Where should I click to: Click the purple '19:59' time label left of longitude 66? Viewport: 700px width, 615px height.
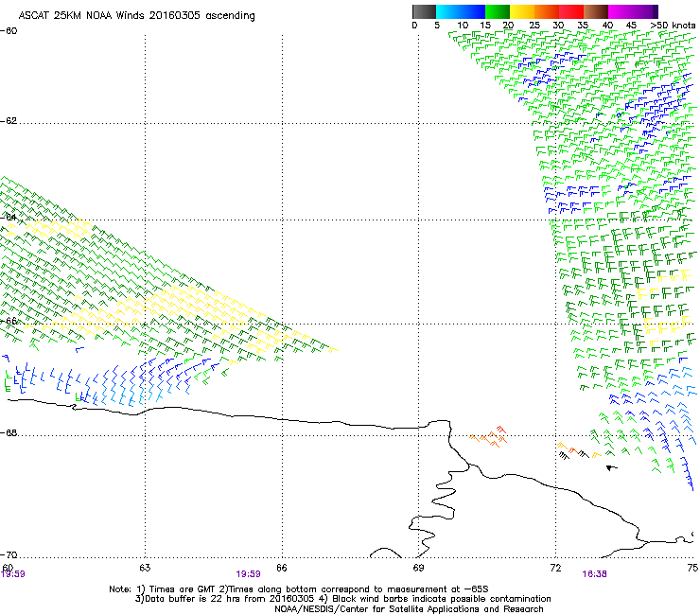tap(248, 574)
